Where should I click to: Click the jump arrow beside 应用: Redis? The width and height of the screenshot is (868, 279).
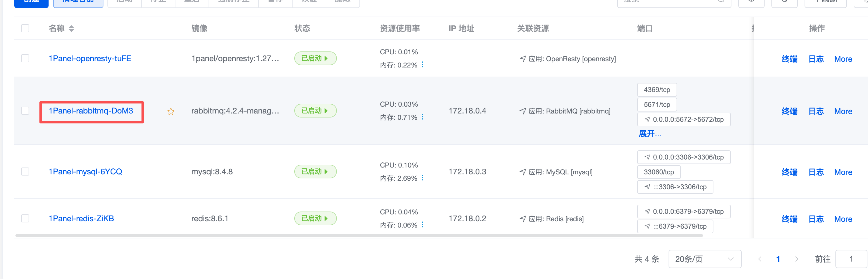pyautogui.click(x=523, y=219)
